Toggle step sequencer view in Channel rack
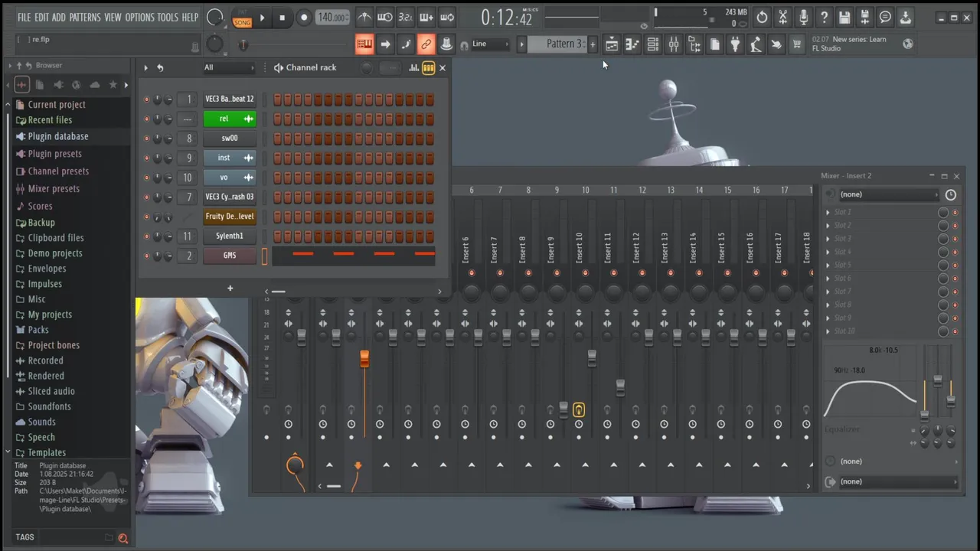This screenshot has height=551, width=980. (429, 68)
